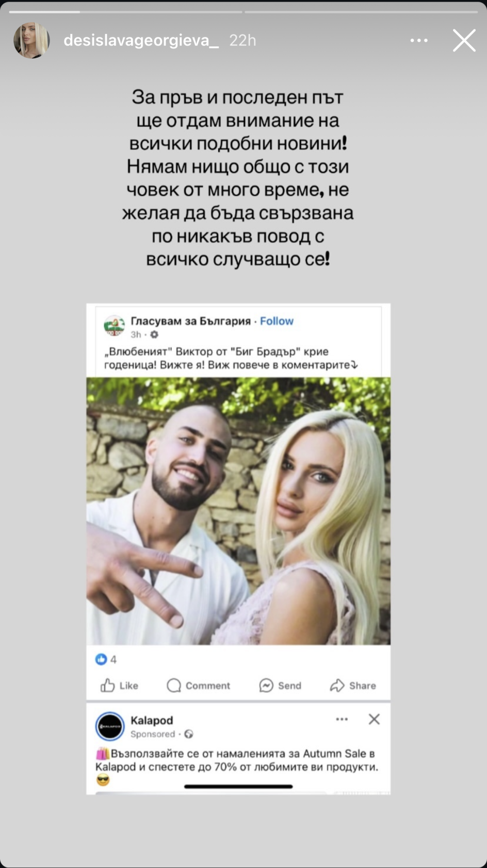
Task: View the blue like reaction count
Action: tap(106, 659)
